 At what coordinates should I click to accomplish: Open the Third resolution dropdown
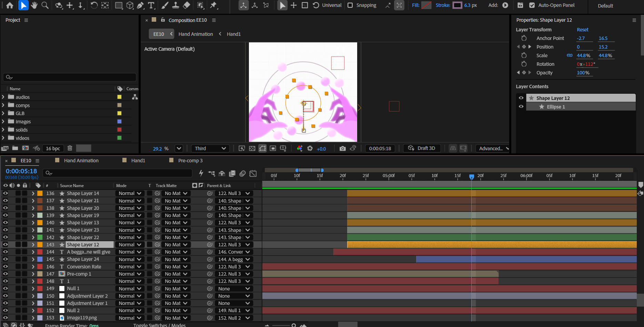[210, 149]
